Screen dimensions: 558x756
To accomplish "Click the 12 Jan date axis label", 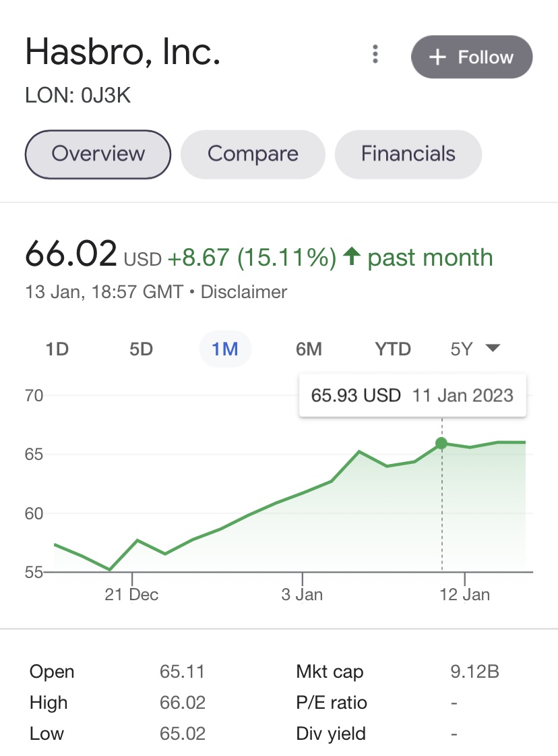I will pyautogui.click(x=464, y=595).
